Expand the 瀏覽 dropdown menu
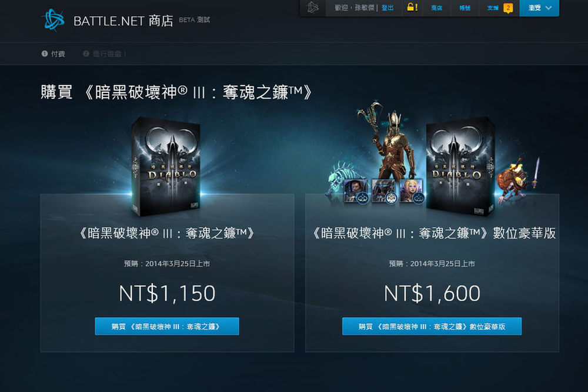The image size is (588, 392). 539,8
